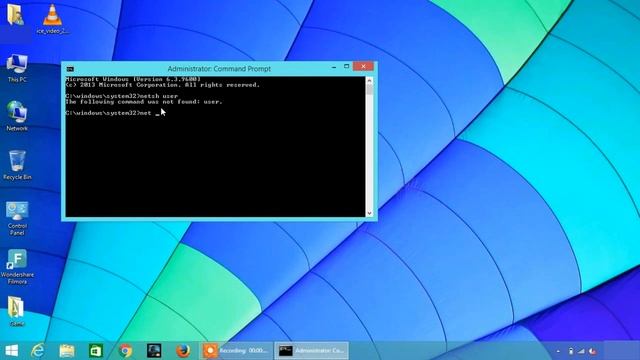Open the Recycle Bin
The image size is (640, 360).
coord(17,165)
